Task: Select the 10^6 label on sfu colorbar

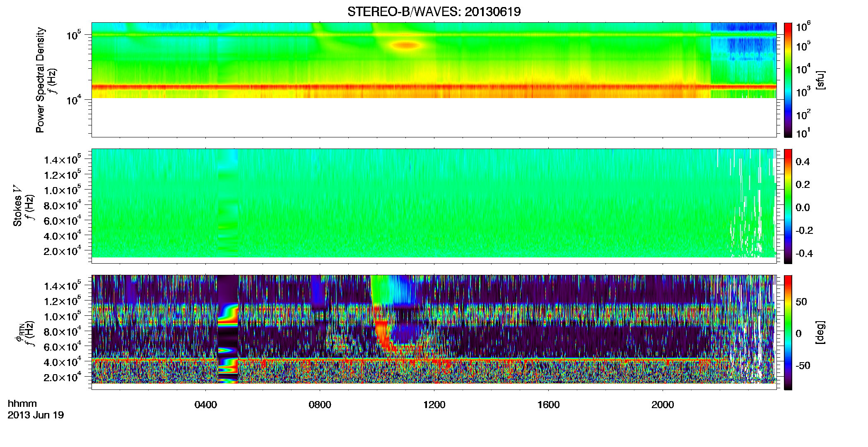Action: (x=803, y=27)
